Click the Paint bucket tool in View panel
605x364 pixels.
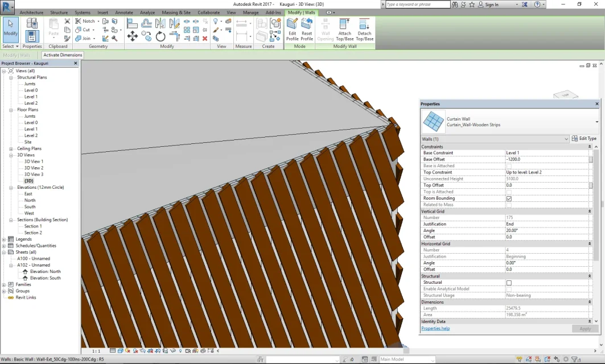tap(216, 30)
